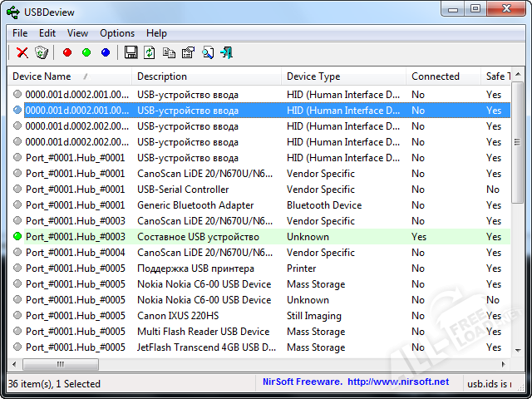Open the nirsoft.net link in status bar
Image resolution: width=532 pixels, height=399 pixels.
pos(397,382)
